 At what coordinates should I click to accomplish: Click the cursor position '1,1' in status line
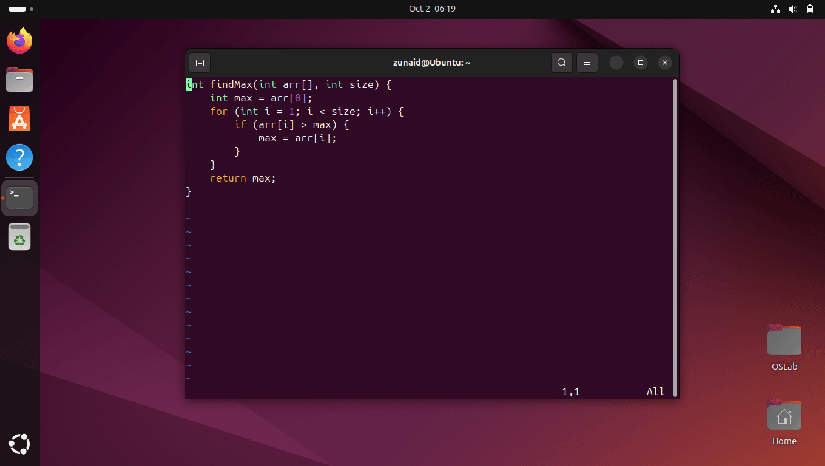(x=570, y=391)
